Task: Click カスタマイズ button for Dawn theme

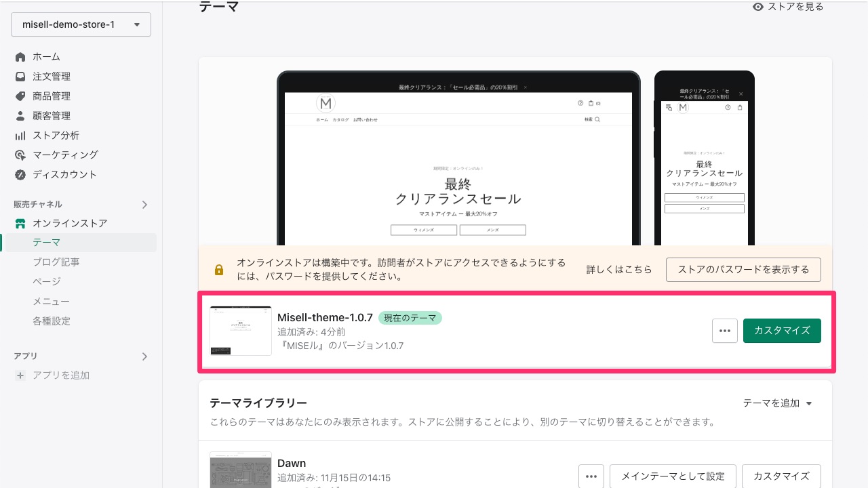Action: click(782, 476)
